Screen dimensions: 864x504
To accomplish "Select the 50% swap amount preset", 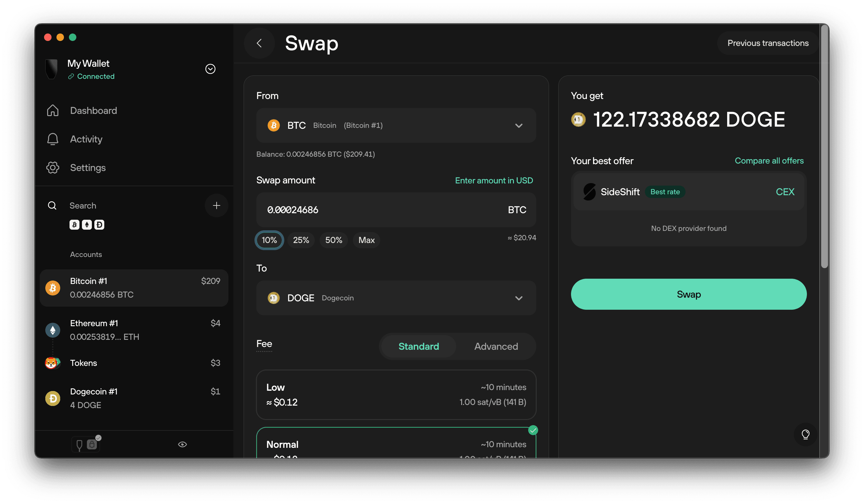I will pos(333,240).
